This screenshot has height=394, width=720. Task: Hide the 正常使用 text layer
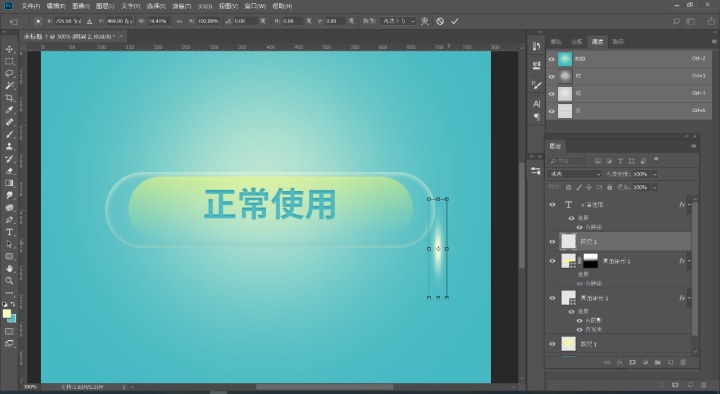pos(552,205)
